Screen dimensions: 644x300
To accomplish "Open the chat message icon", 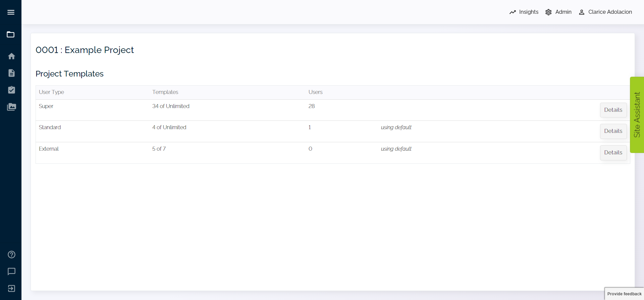I will [11, 271].
